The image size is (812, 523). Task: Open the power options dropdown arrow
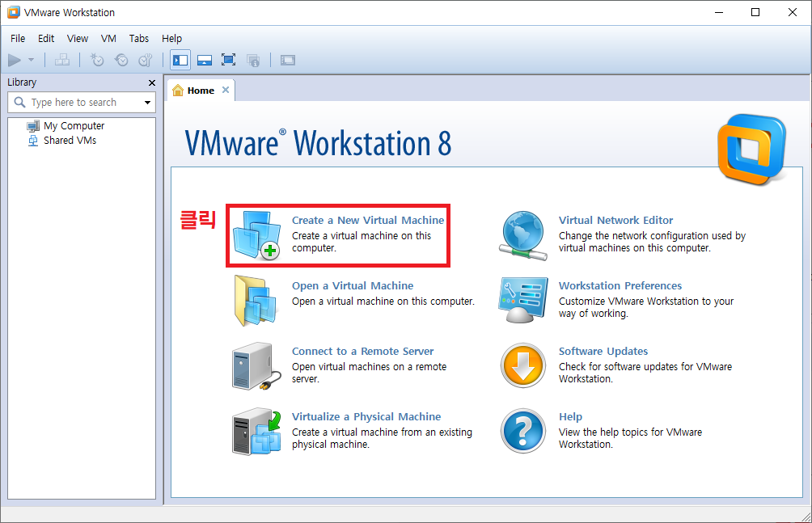(x=31, y=60)
